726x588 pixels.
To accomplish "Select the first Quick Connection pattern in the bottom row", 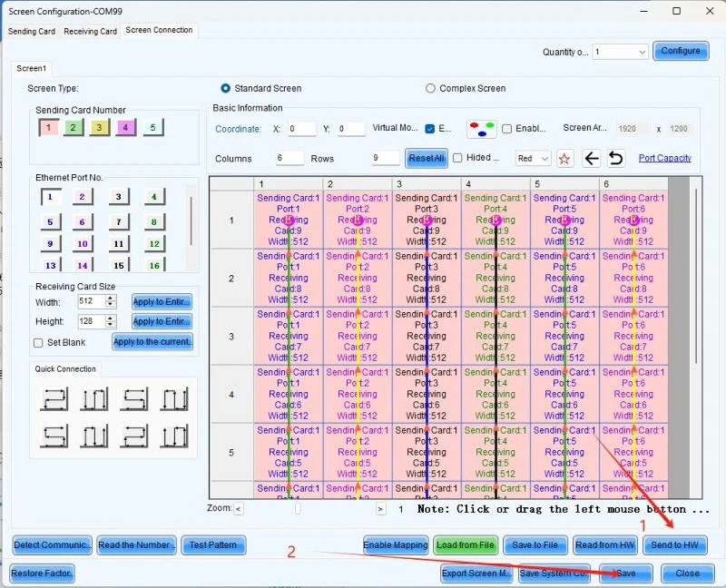I will 54,436.
